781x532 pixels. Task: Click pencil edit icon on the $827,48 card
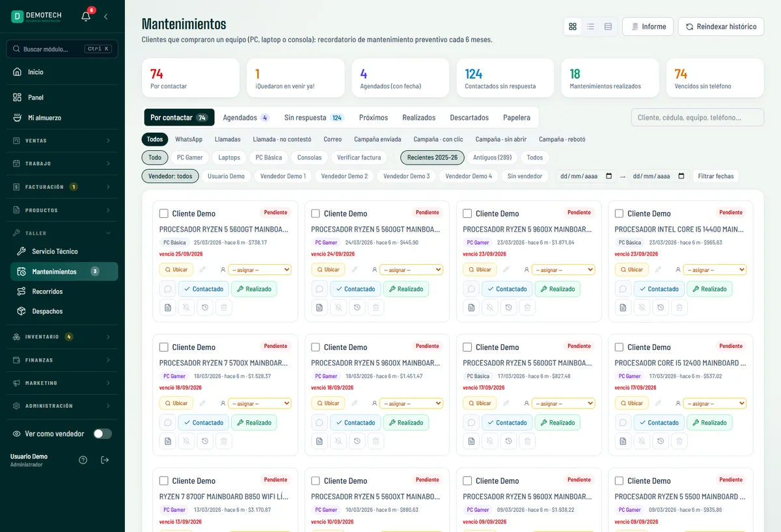506,403
